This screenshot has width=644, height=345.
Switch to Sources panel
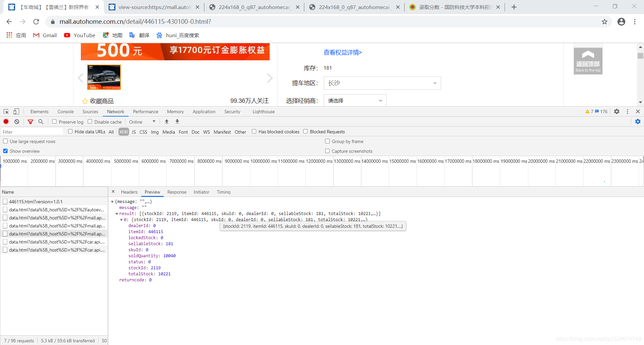click(90, 112)
